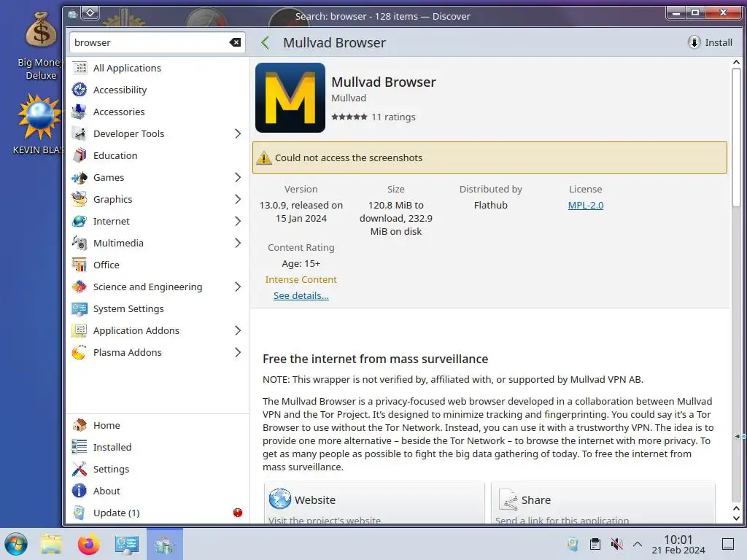Open Science and Engineering icon
747x560 pixels.
(80, 287)
